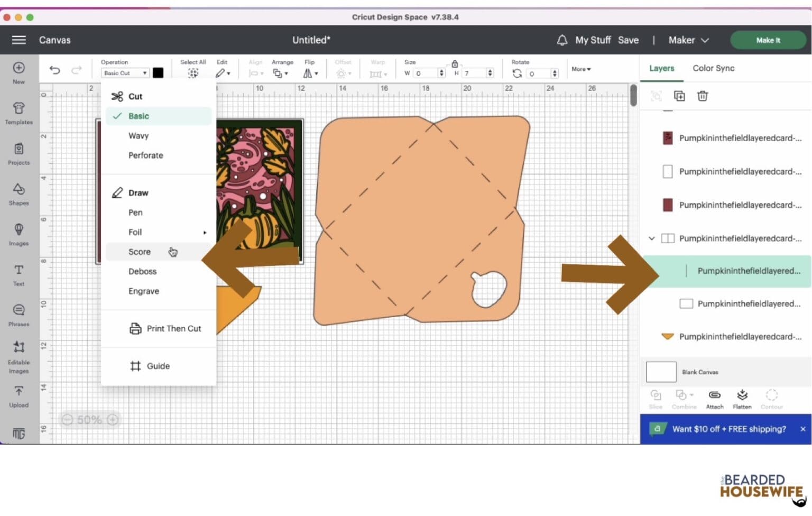Duplicate the layer using the duplicate icon

679,96
